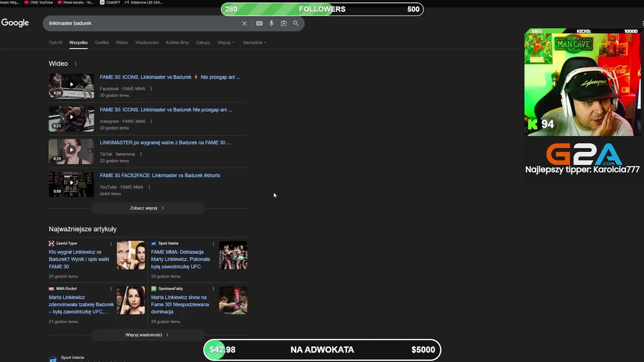This screenshot has height=362, width=644.
Task: Open FAME MMA: Deklasacja Marty Linkiewicz article
Action: coord(181,259)
